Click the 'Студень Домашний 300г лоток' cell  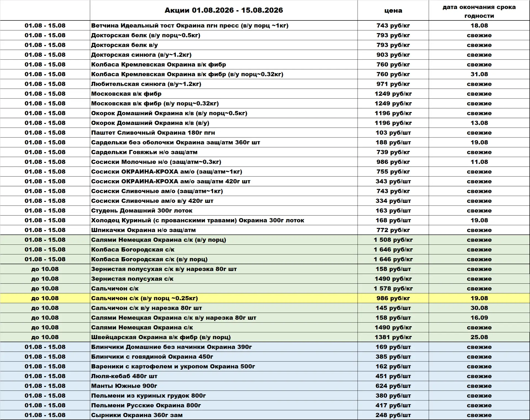pos(224,211)
